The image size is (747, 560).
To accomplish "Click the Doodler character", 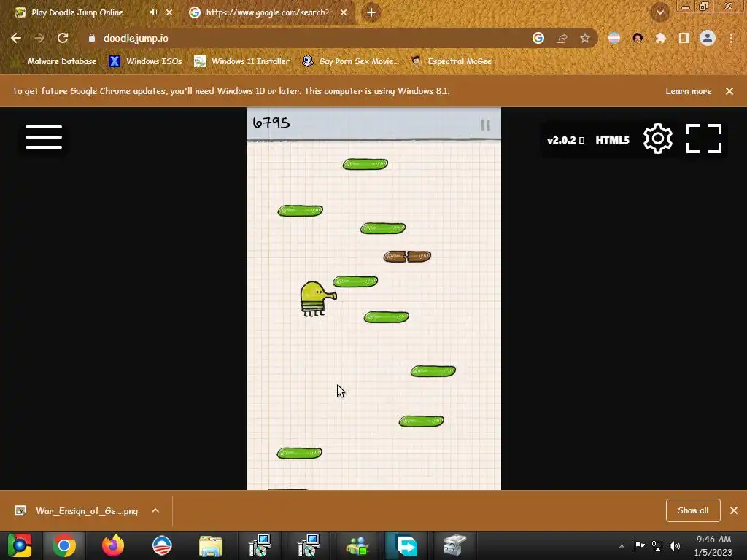I will (x=318, y=298).
